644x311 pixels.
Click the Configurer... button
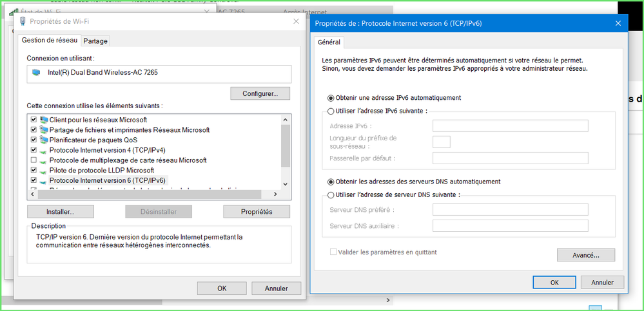[260, 93]
